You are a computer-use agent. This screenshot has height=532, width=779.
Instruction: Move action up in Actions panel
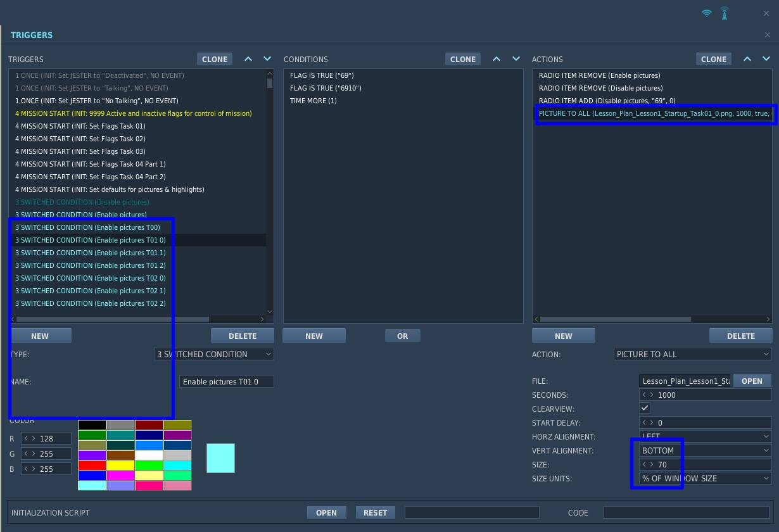(747, 59)
